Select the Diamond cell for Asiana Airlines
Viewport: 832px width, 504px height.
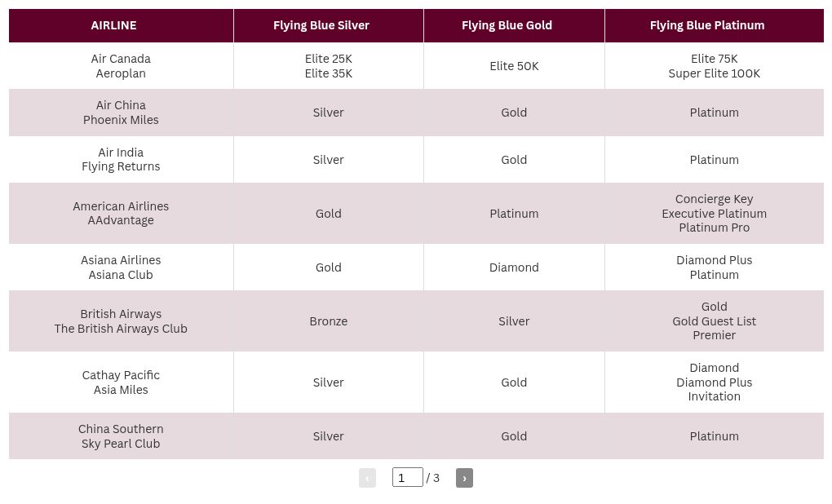pos(514,267)
